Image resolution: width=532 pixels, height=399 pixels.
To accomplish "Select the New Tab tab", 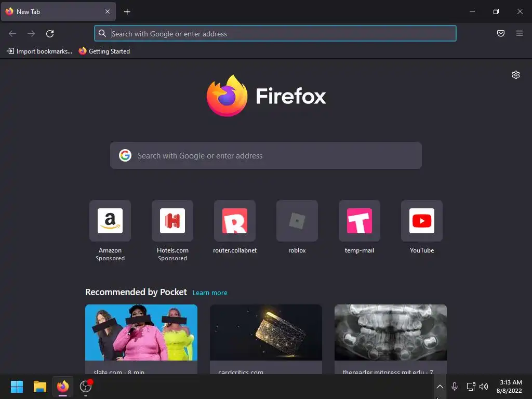I will (58, 11).
